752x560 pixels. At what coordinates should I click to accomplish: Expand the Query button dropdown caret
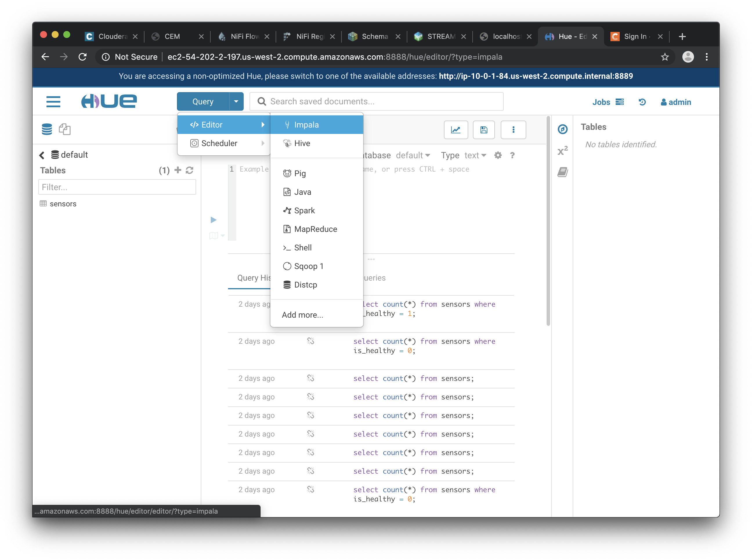click(236, 101)
